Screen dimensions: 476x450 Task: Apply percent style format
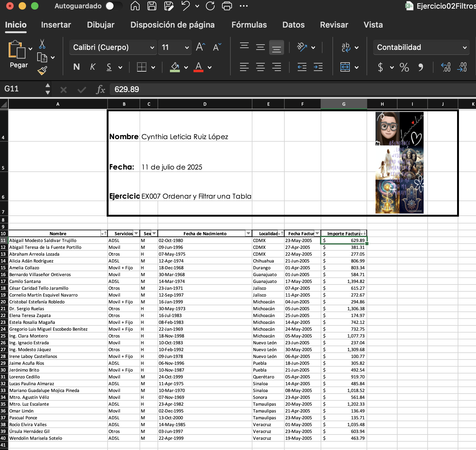404,67
